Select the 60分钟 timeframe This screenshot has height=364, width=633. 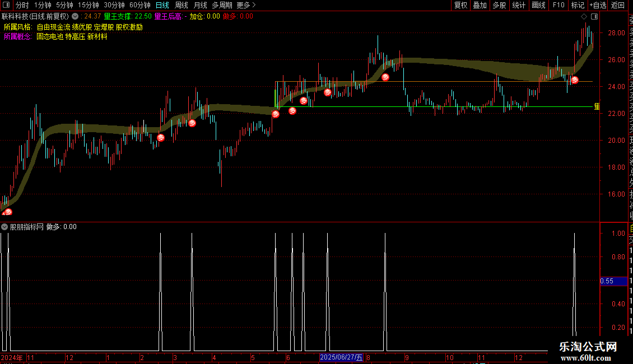coord(140,5)
